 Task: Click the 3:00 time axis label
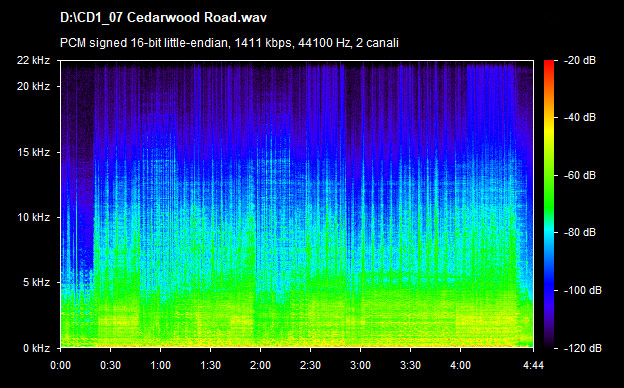(361, 365)
